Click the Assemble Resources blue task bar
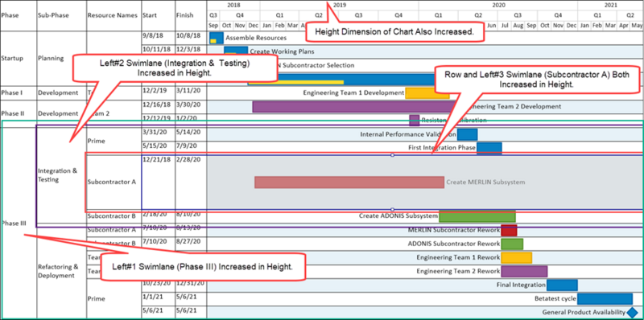 point(216,38)
